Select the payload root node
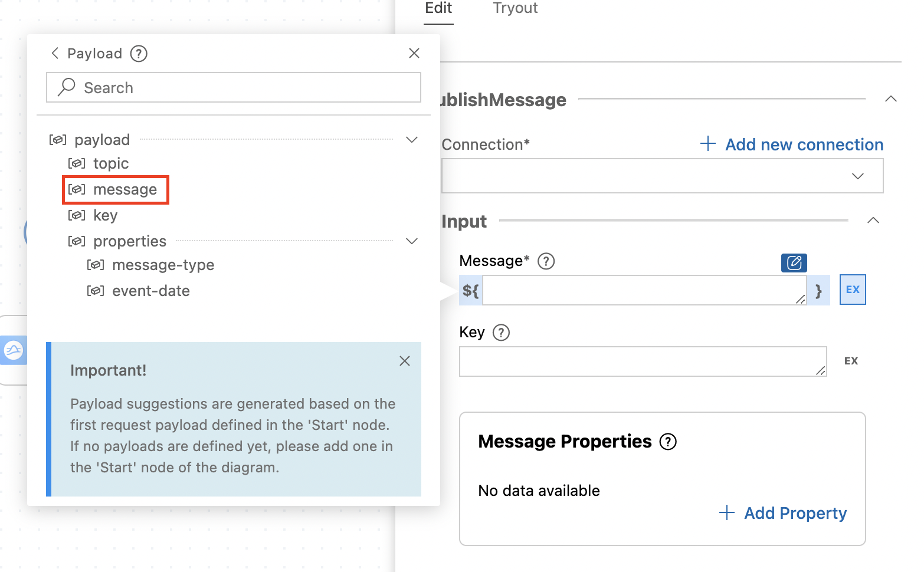 click(102, 140)
